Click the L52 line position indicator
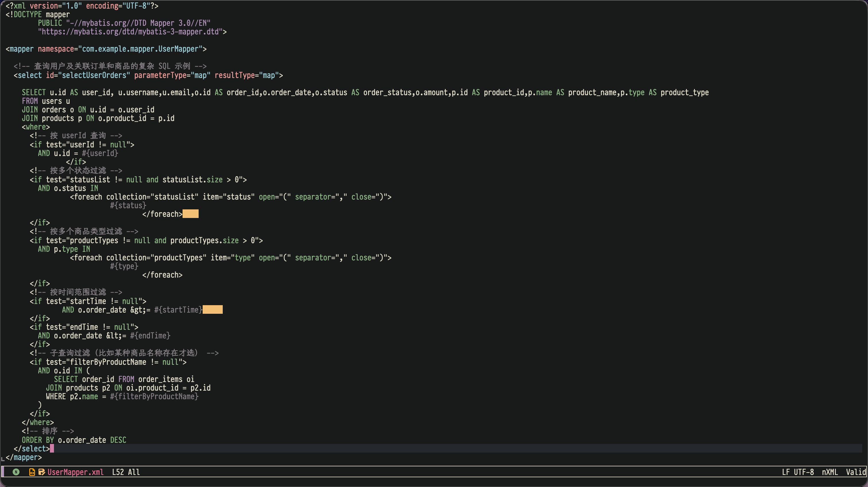The height and width of the screenshot is (487, 868). (x=118, y=472)
